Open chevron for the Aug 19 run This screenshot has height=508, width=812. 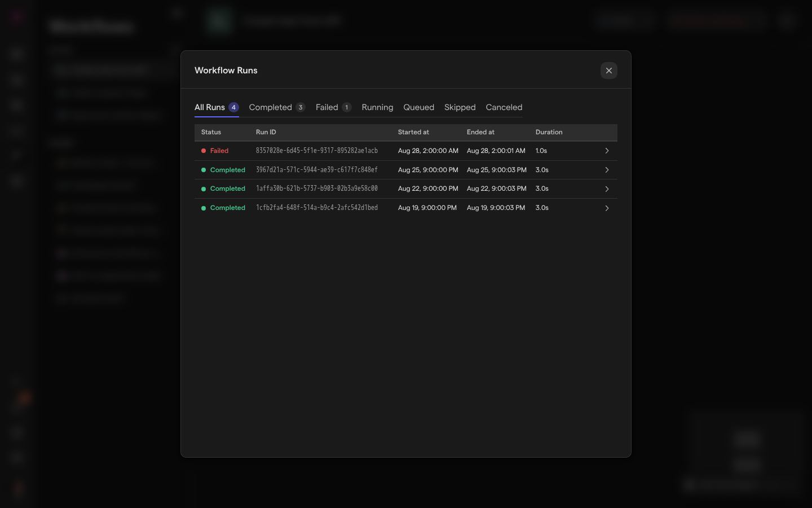(x=607, y=208)
